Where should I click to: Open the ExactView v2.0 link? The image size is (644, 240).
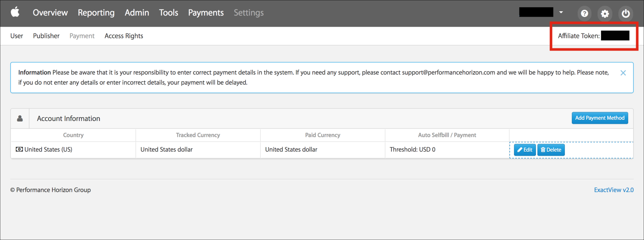coord(614,190)
